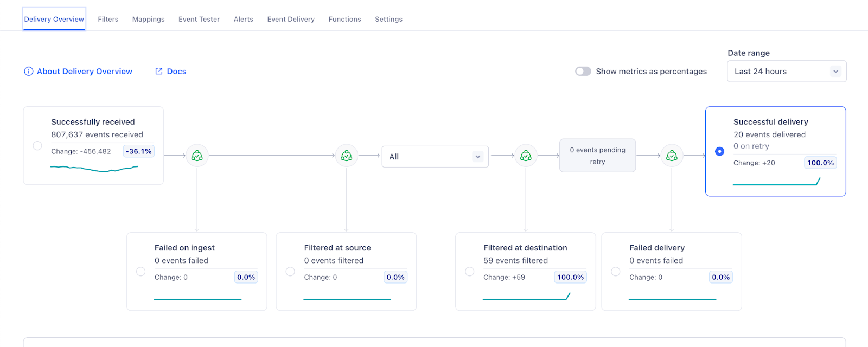This screenshot has width=868, height=347.
Task: Open About Delivery Overview link
Action: click(x=85, y=72)
